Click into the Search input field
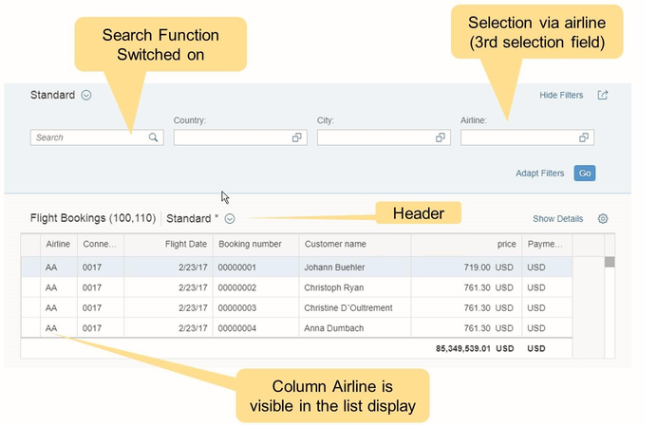The width and height of the screenshot is (645, 425). click(88, 138)
